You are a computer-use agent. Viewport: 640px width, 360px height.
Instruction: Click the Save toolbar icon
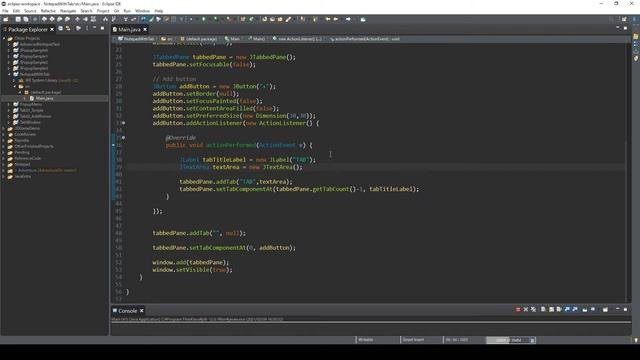(18, 19)
